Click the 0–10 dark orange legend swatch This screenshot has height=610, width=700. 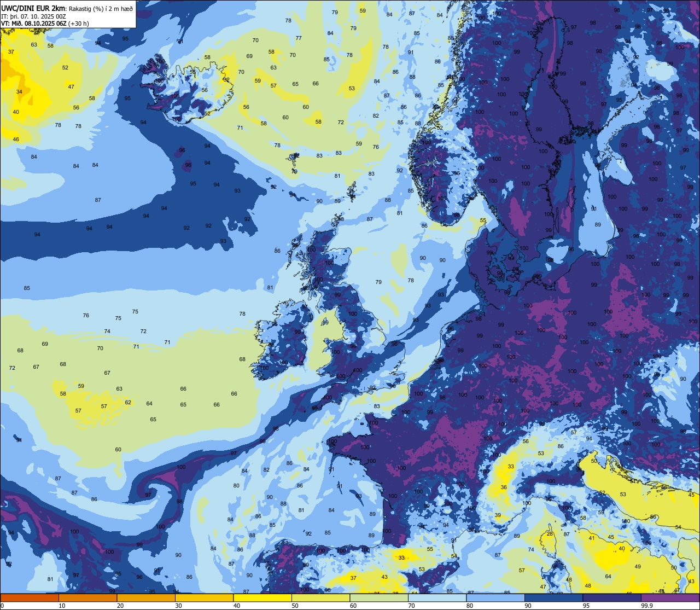[x=30, y=598]
